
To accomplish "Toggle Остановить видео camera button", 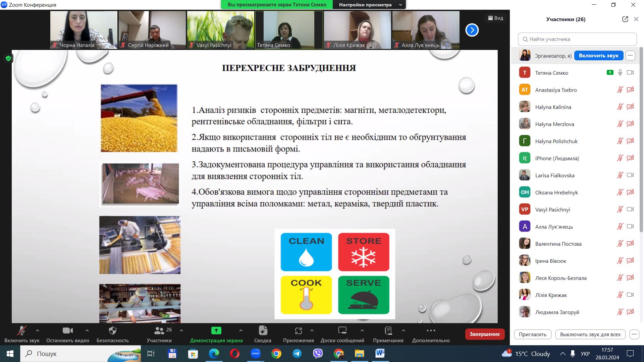I will (68, 331).
